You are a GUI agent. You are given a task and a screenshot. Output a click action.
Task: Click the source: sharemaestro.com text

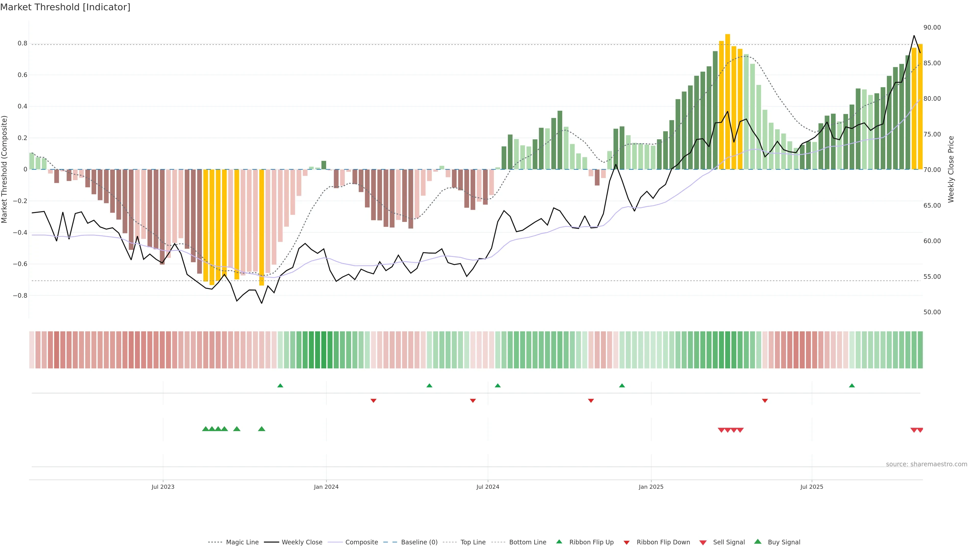(926, 464)
